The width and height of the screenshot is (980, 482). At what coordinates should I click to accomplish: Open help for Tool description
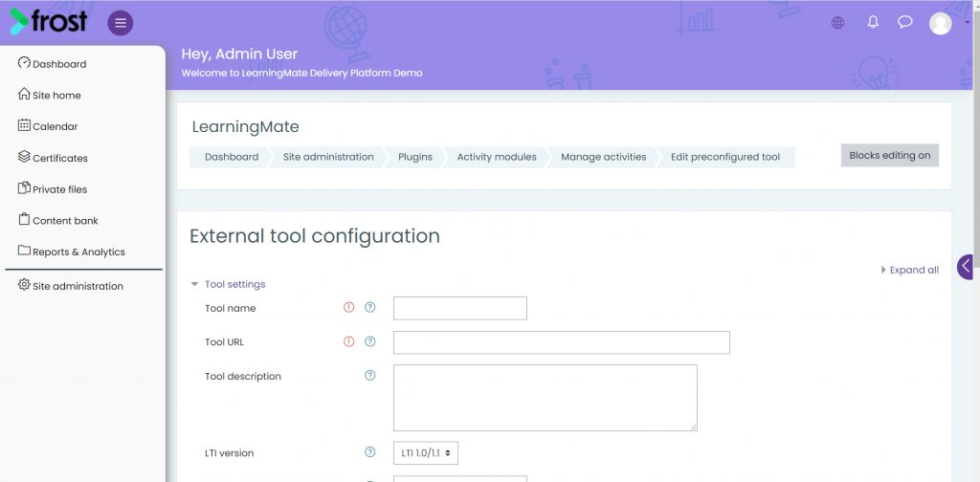pyautogui.click(x=370, y=375)
